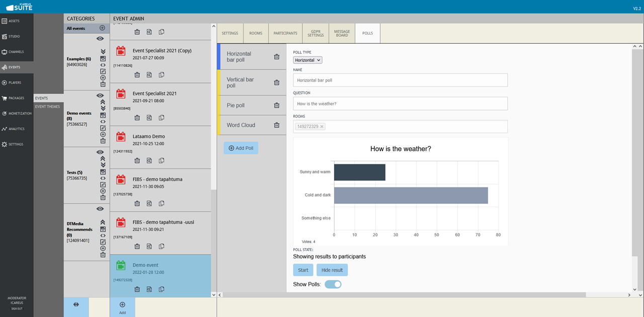Click the copy icon for Lataamo Demo event
The image size is (644, 317).
162,161
